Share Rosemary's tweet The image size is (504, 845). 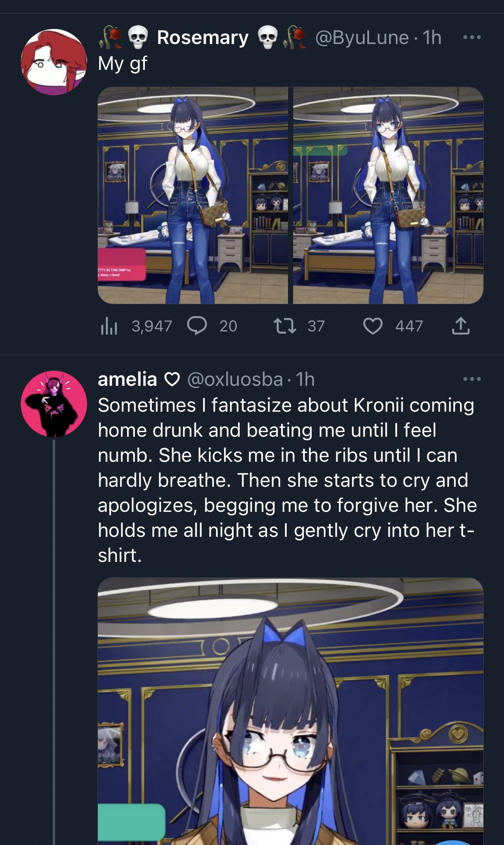pos(460,326)
